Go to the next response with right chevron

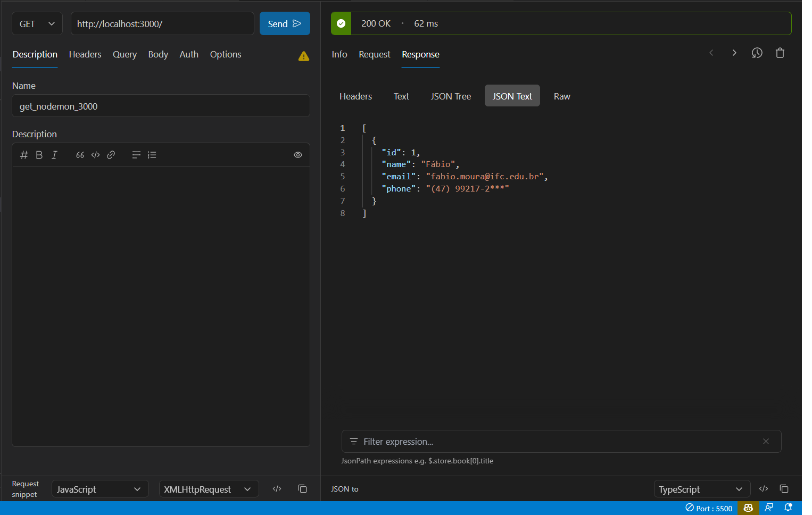pyautogui.click(x=734, y=53)
